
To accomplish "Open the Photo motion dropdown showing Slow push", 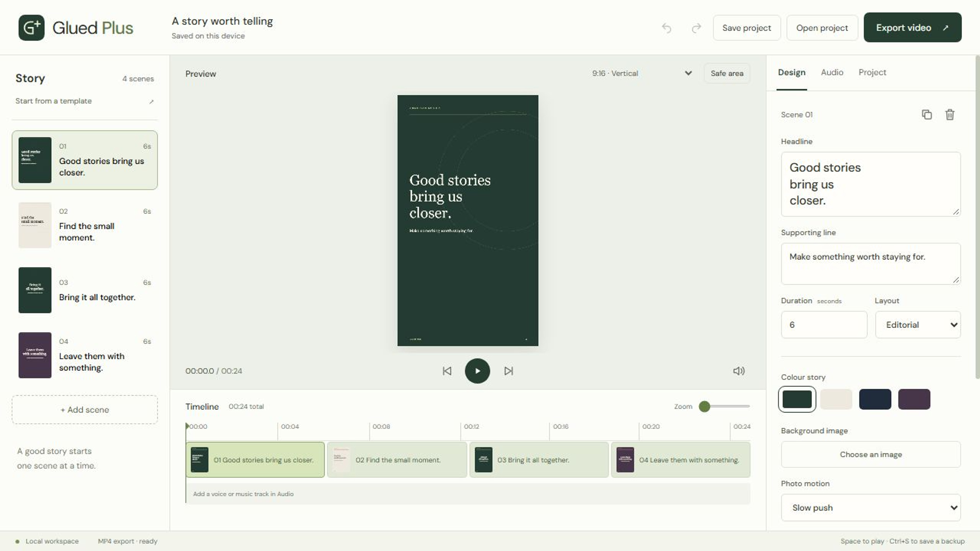I will tap(871, 507).
